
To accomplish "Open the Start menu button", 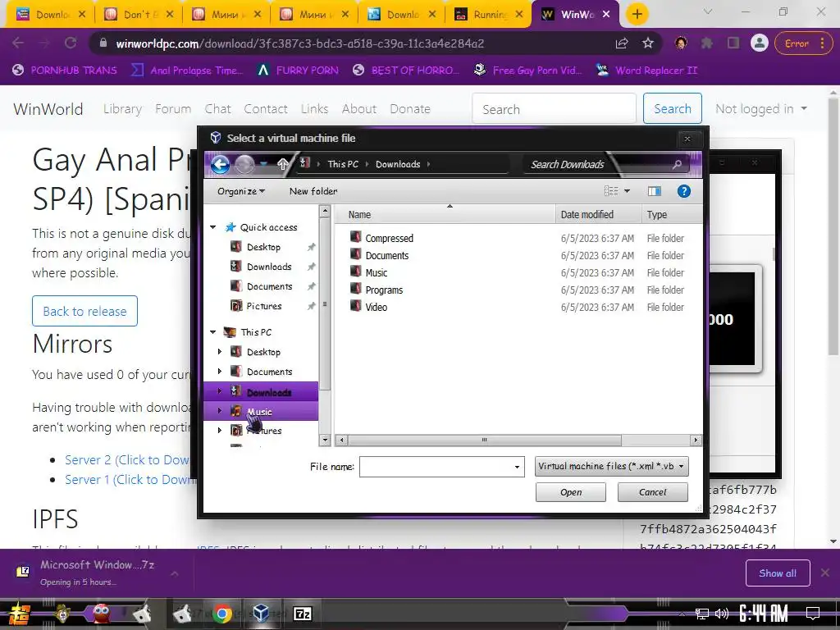I will pyautogui.click(x=20, y=614).
